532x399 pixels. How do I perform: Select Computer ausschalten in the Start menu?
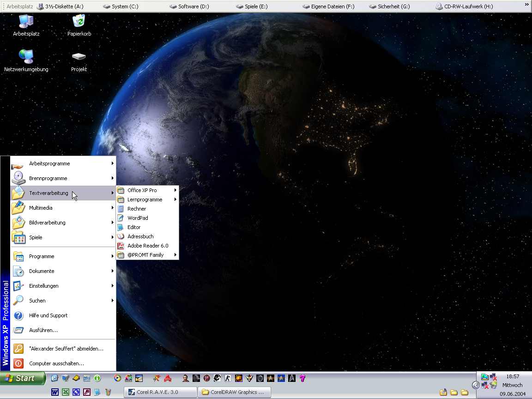point(56,363)
